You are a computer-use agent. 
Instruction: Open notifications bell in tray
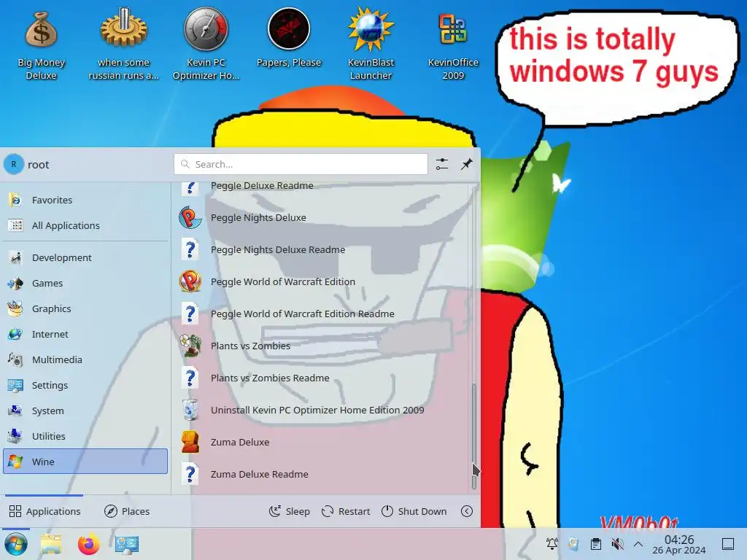click(552, 544)
